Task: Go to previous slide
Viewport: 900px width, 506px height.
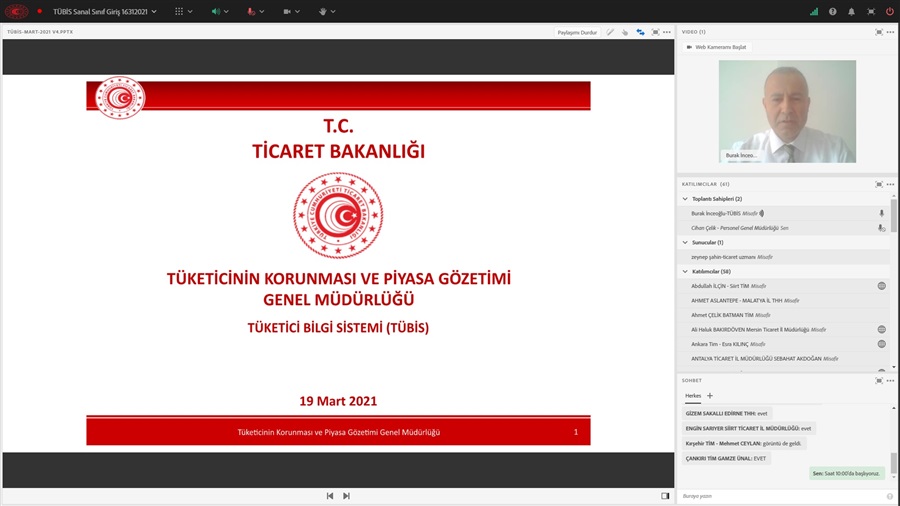Action: tap(330, 496)
